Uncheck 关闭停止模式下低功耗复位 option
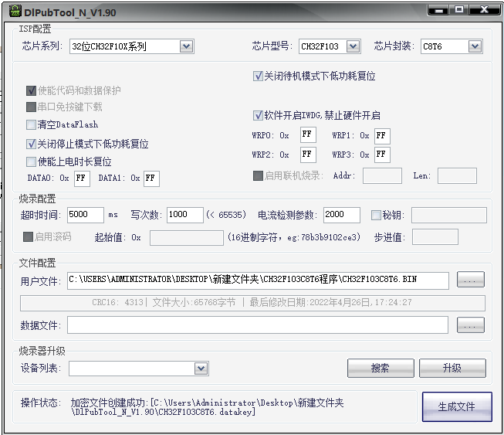This screenshot has width=504, height=435. [32, 144]
